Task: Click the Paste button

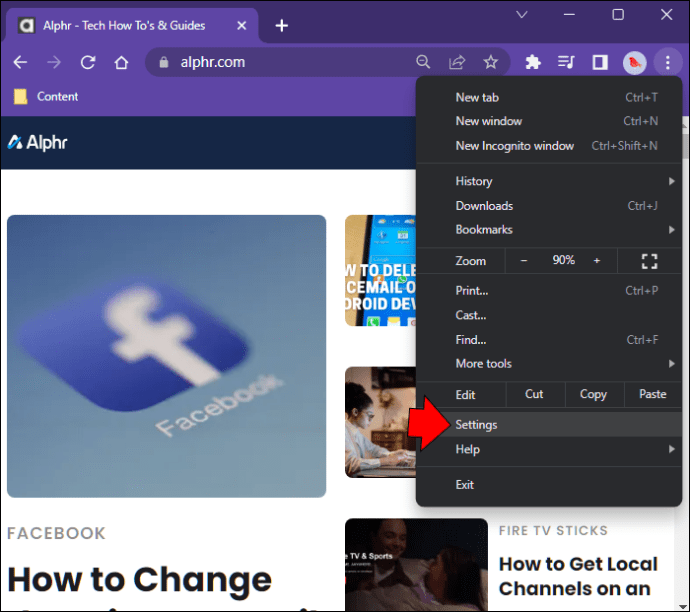Action: click(653, 394)
